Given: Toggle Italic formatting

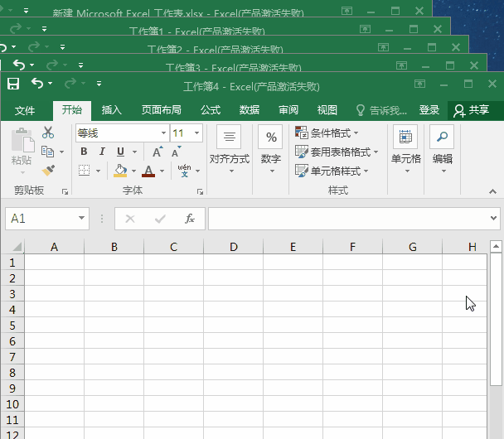Looking at the screenshot, I should pos(102,152).
